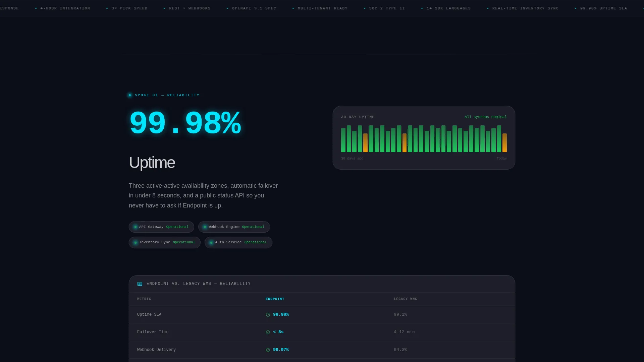Click the check icon next to 99.98%
This screenshot has width=644, height=362.
pyautogui.click(x=268, y=315)
